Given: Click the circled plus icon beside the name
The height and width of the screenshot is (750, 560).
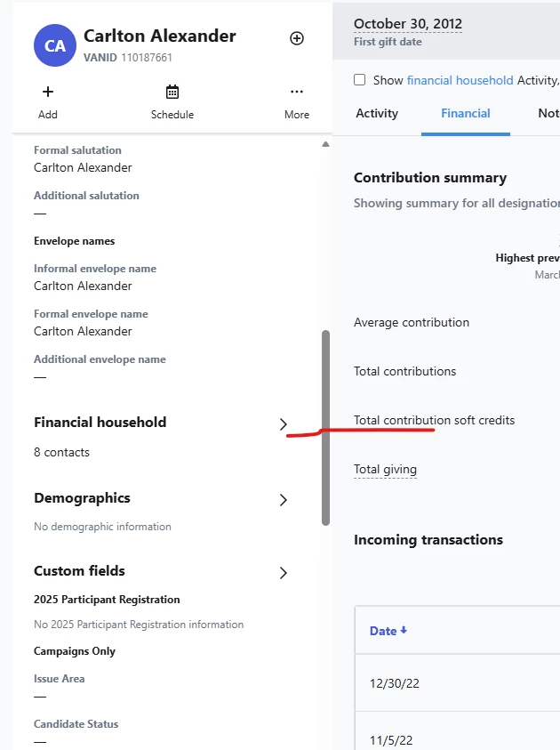Looking at the screenshot, I should (x=297, y=38).
